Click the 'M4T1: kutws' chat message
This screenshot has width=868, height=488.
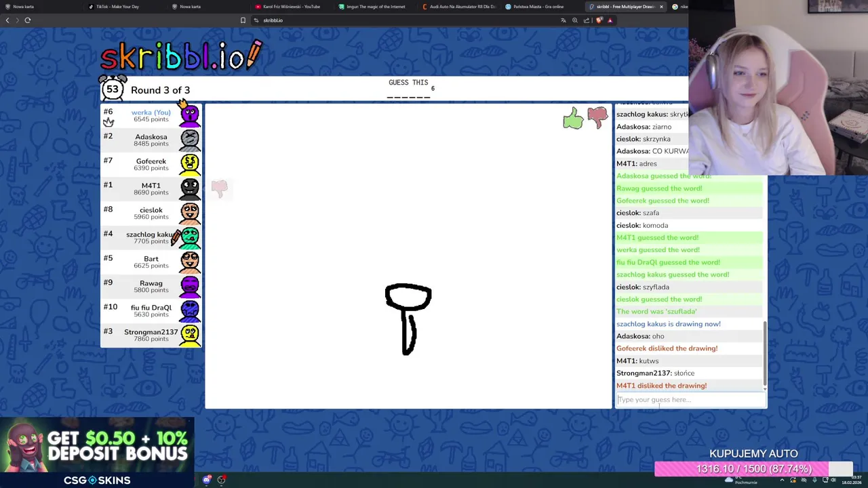637,361
